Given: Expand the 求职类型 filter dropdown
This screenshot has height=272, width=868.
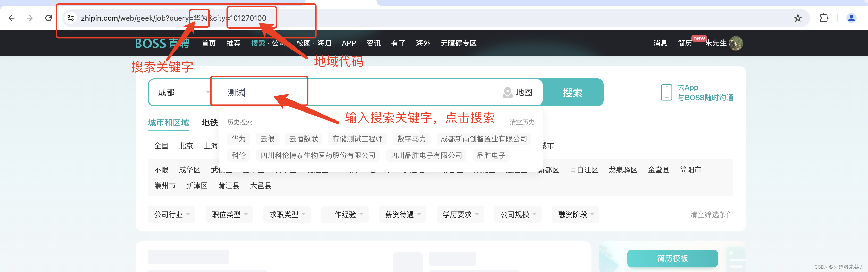Looking at the screenshot, I should 287,214.
